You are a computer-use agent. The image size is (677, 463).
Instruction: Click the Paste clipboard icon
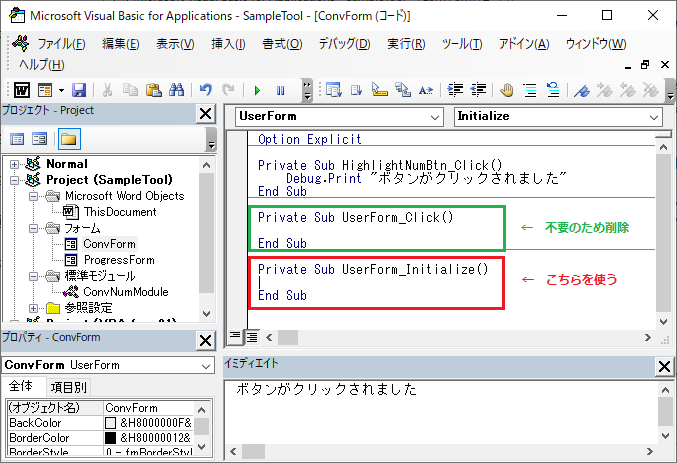[153, 90]
